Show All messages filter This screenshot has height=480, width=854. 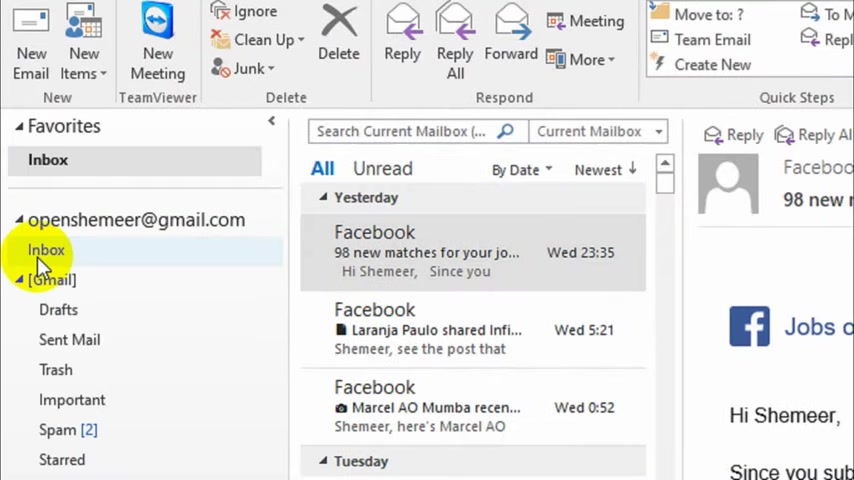[x=322, y=169]
